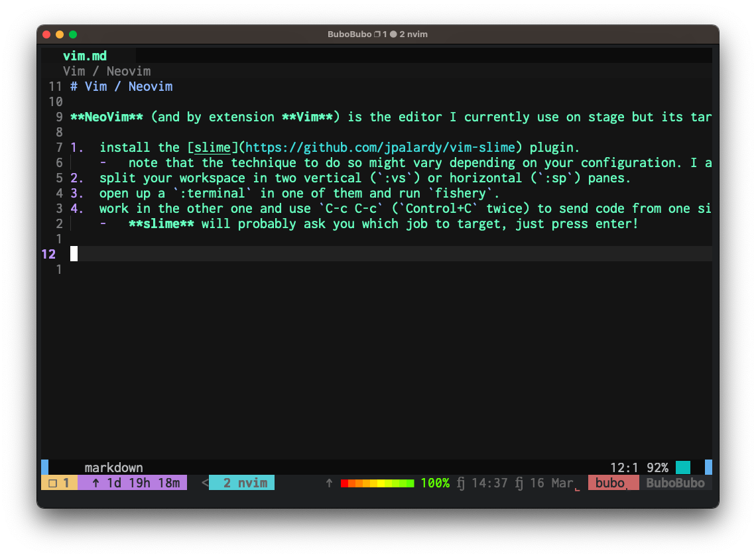Click the up arrow icon in the uptime segment
The height and width of the screenshot is (557, 756).
[96, 483]
